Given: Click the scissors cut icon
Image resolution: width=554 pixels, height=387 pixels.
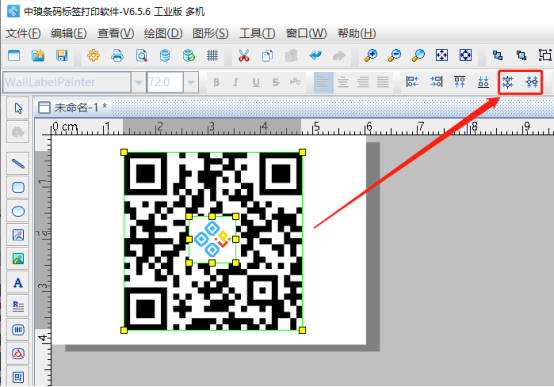Looking at the screenshot, I should coord(243,55).
